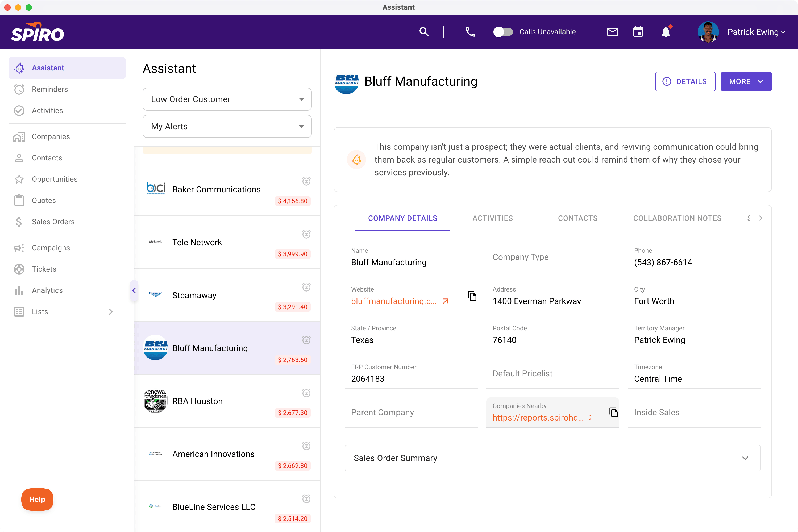The image size is (798, 532).
Task: Go to Companies in sidebar
Action: pos(67,136)
